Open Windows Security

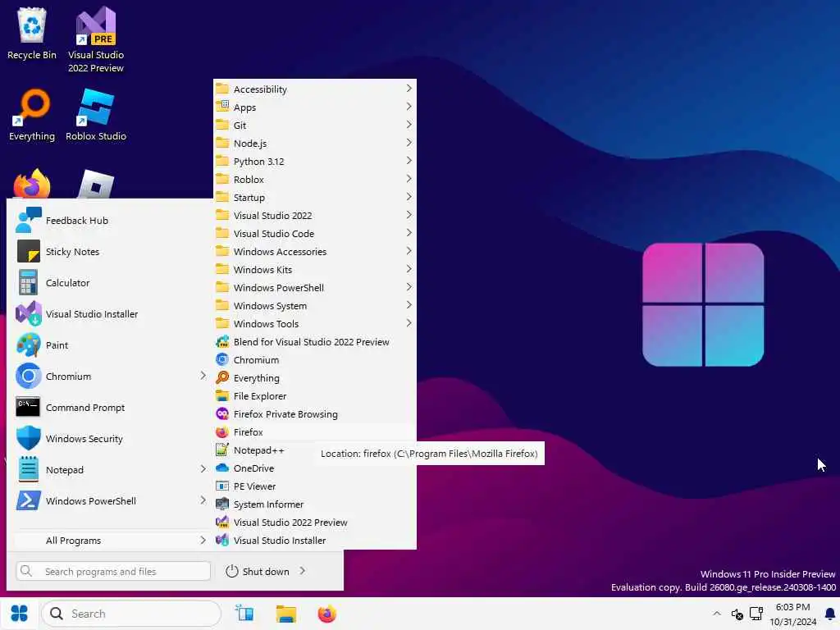tap(110, 438)
